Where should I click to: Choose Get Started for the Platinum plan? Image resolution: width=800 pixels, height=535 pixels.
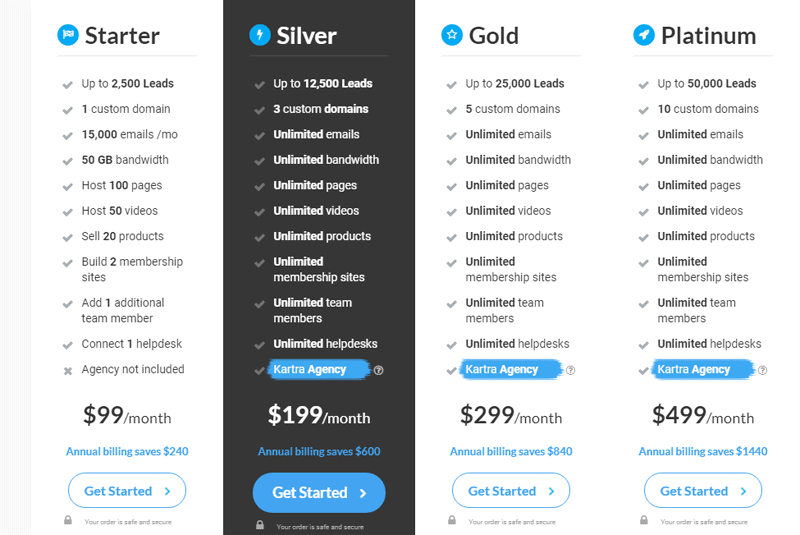point(703,491)
